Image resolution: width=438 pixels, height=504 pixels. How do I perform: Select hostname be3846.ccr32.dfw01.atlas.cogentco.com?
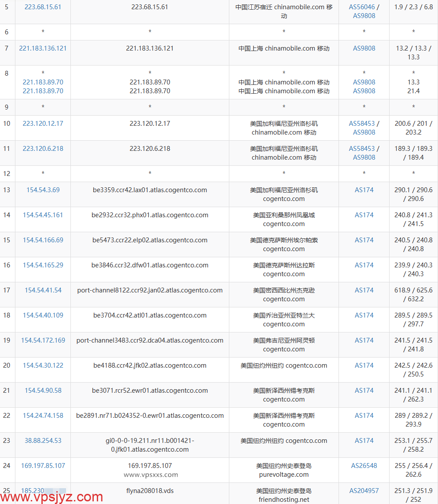150,265
